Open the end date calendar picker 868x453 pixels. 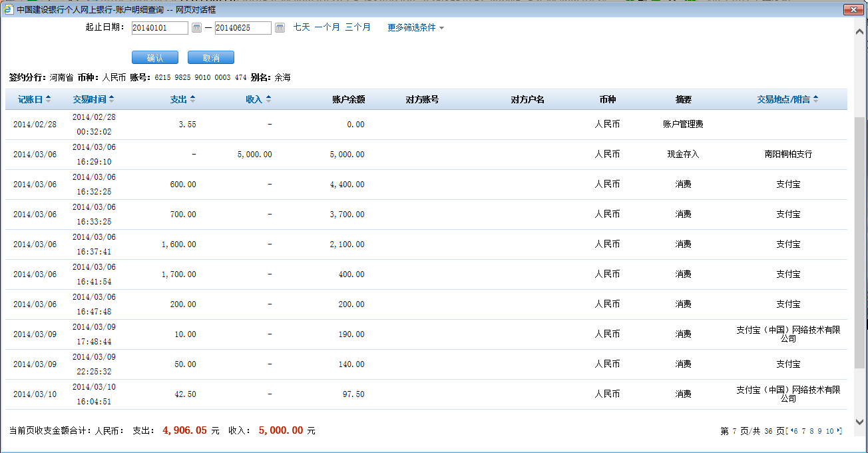point(280,28)
